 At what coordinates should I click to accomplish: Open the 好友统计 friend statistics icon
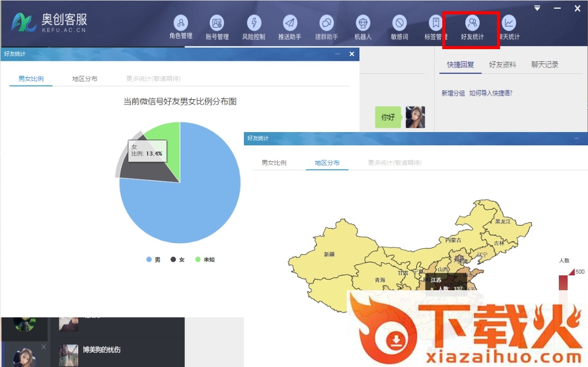472,23
